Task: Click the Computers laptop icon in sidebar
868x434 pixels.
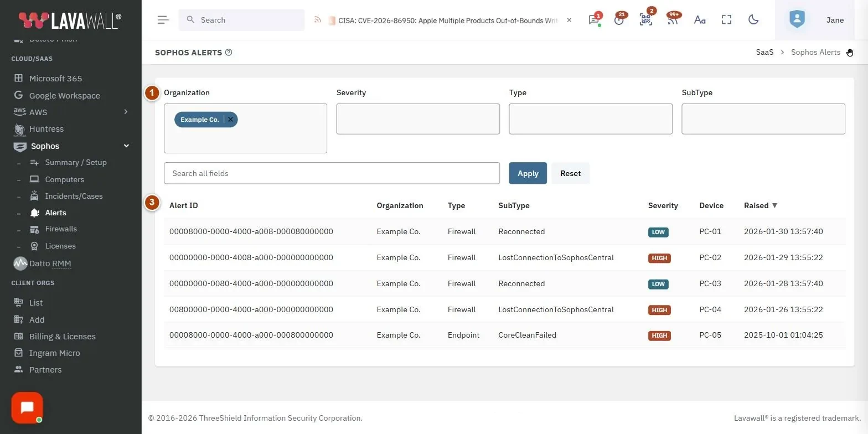Action: tap(34, 179)
